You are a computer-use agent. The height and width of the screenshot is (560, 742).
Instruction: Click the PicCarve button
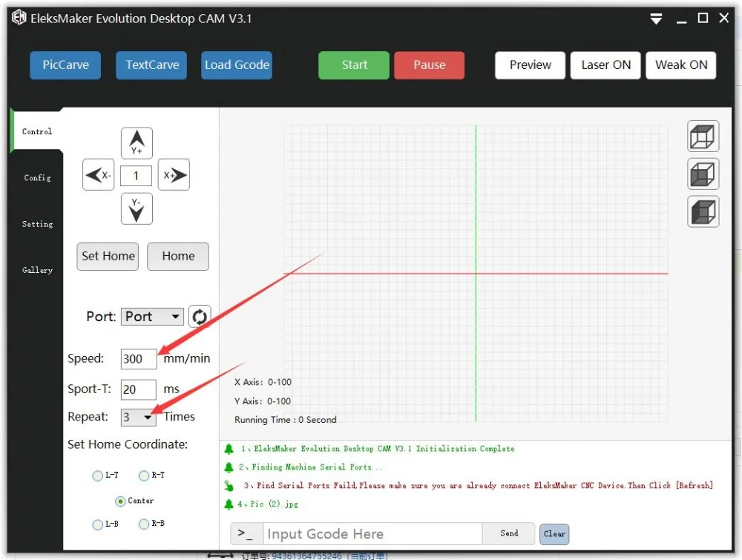[x=65, y=65]
